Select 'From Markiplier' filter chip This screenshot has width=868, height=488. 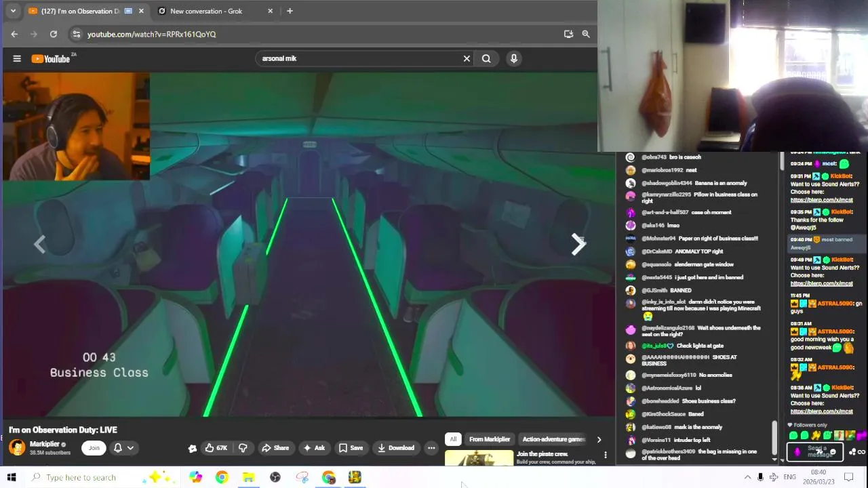pyautogui.click(x=490, y=439)
